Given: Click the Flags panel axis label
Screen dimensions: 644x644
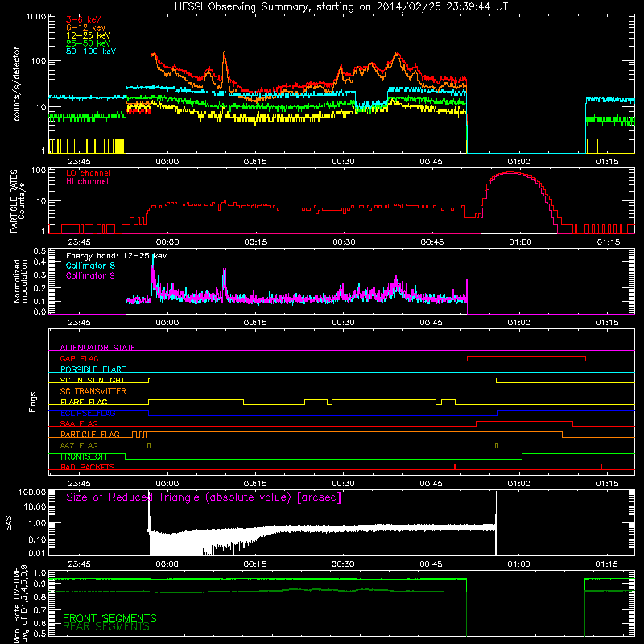Looking at the screenshot, I should pos(33,402).
